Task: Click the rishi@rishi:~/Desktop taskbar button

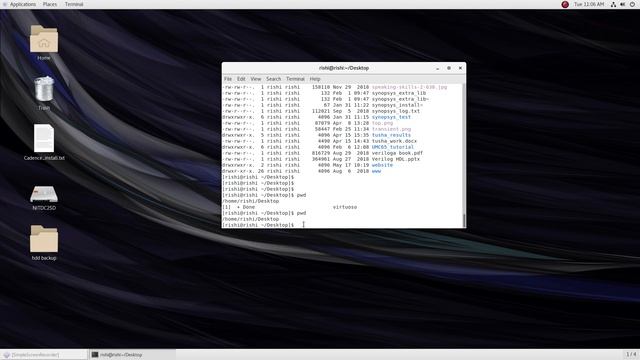Action: (132, 355)
